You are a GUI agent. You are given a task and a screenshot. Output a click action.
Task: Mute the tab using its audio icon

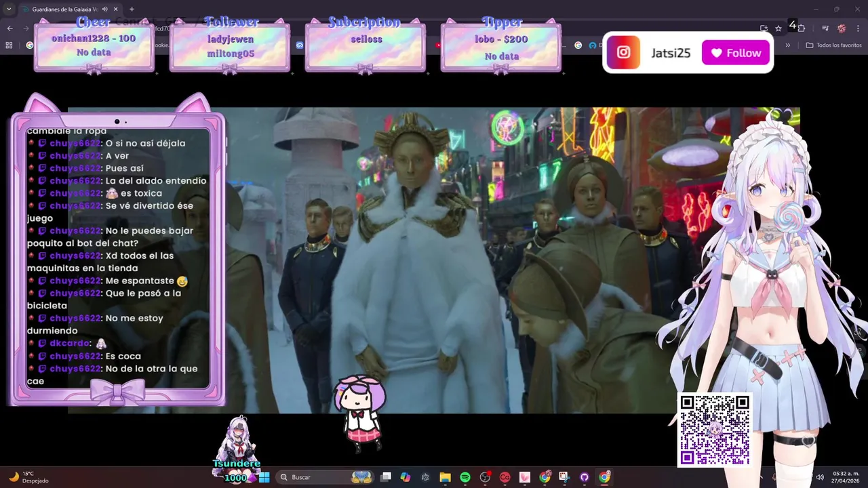point(105,9)
